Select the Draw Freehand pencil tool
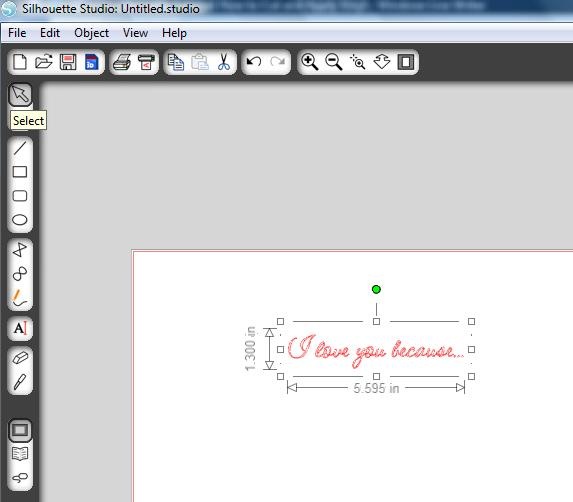Screen dimensions: 573x502 coord(20,298)
